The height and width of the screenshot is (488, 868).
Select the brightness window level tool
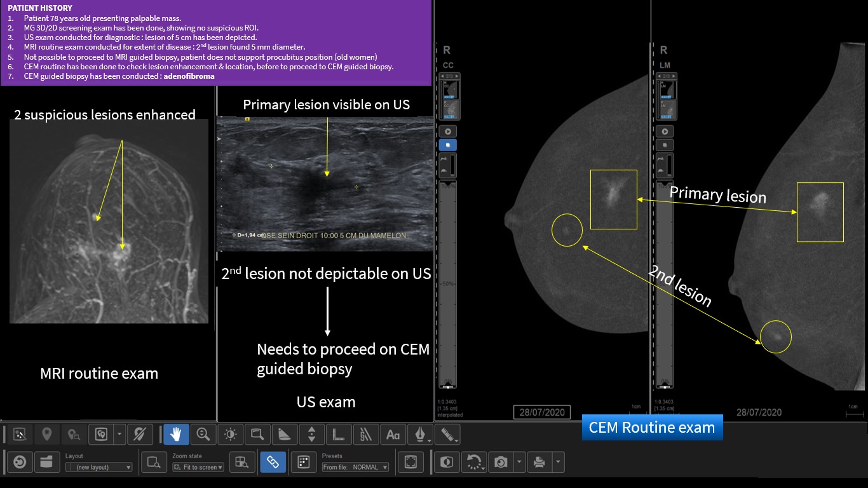230,435
